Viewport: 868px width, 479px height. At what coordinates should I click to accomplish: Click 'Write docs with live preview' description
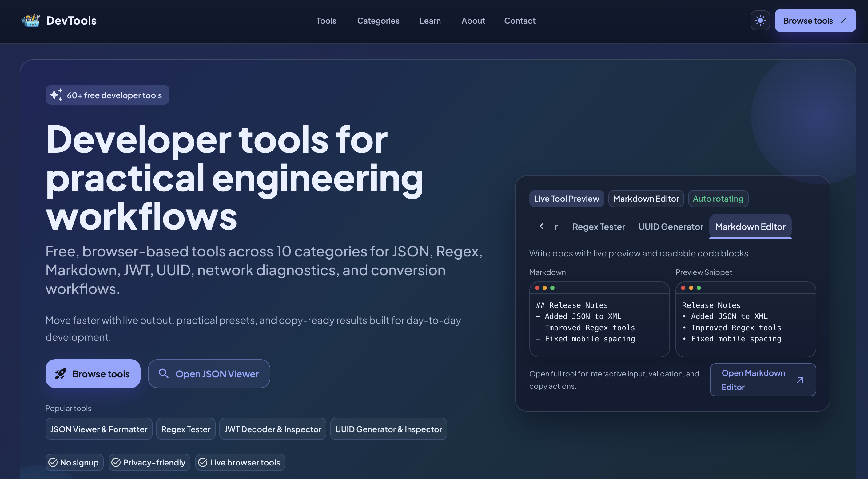[x=639, y=253]
